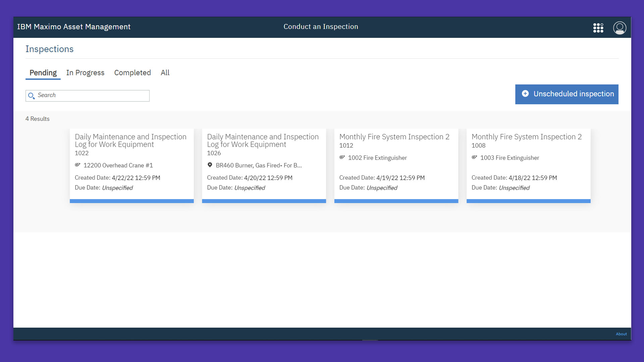
Task: Focus the Search input field
Action: (x=88, y=96)
